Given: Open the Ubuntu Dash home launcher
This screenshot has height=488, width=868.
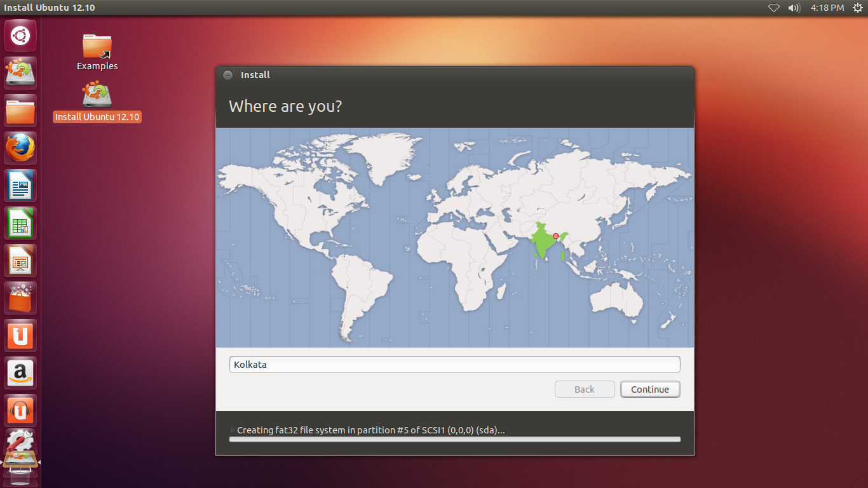Looking at the screenshot, I should pyautogui.click(x=20, y=35).
